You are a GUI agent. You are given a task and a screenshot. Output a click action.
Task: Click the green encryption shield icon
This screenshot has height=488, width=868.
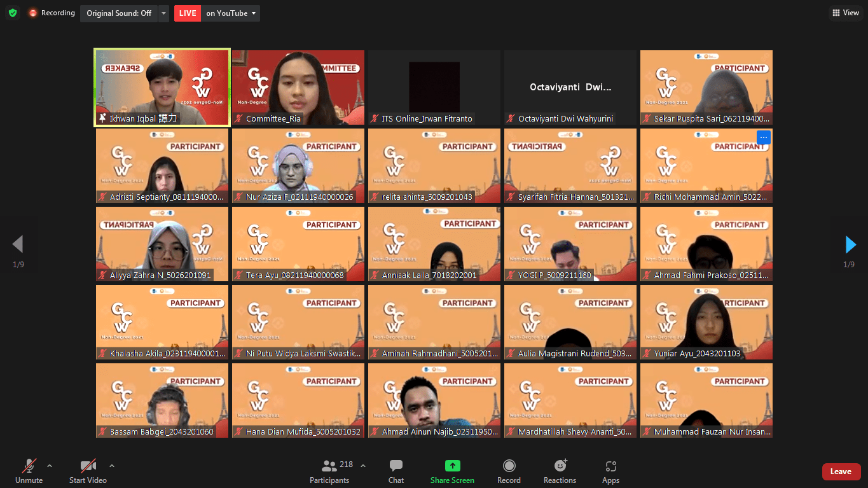point(13,13)
